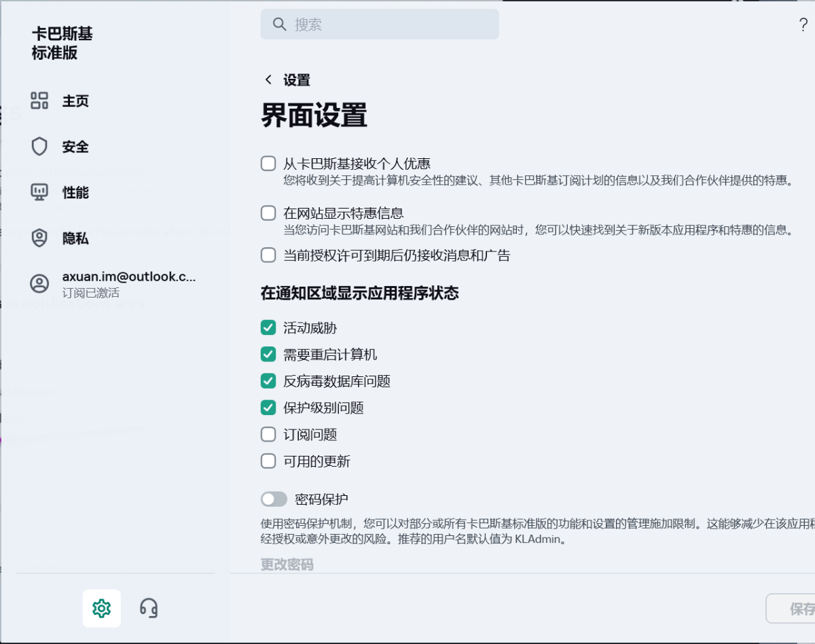The height and width of the screenshot is (644, 815).
Task: Uncheck the 需要重启计算机 checkbox
Action: click(x=268, y=355)
